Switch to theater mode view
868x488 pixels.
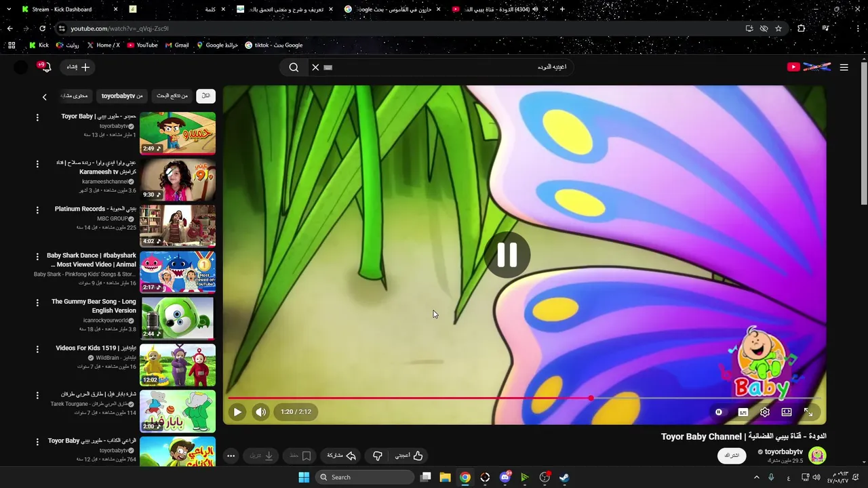[787, 412]
